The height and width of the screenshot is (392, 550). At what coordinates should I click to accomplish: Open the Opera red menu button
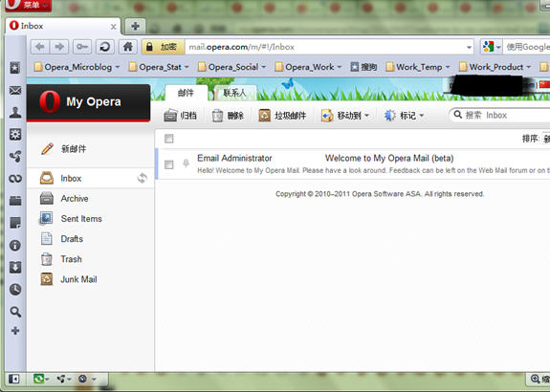[28, 6]
